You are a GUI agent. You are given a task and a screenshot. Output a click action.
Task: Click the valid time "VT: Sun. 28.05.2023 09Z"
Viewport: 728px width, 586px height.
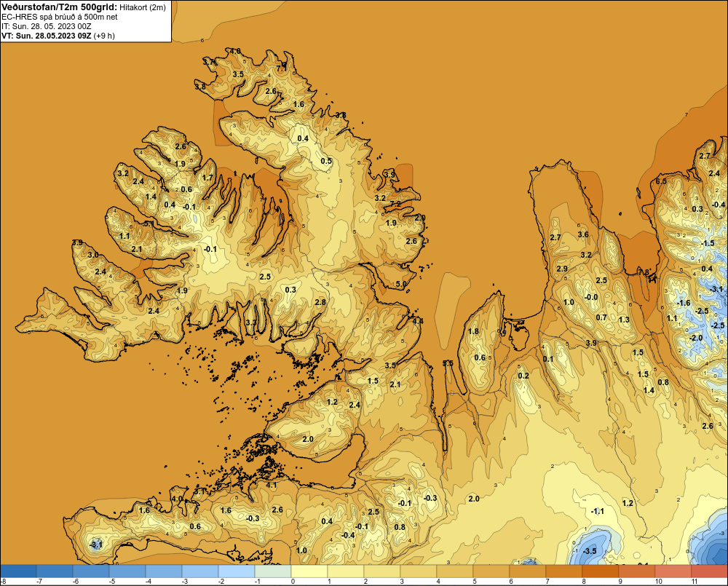coord(47,36)
